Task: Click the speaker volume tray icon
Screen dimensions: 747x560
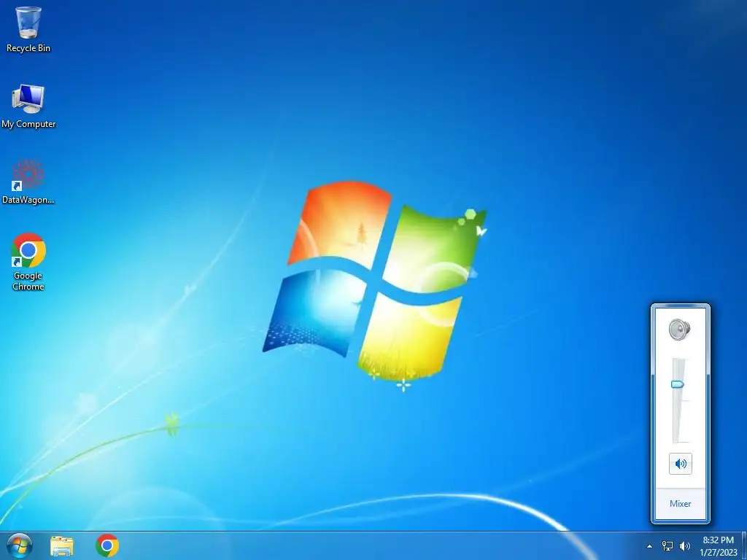Action: pyautogui.click(x=684, y=546)
